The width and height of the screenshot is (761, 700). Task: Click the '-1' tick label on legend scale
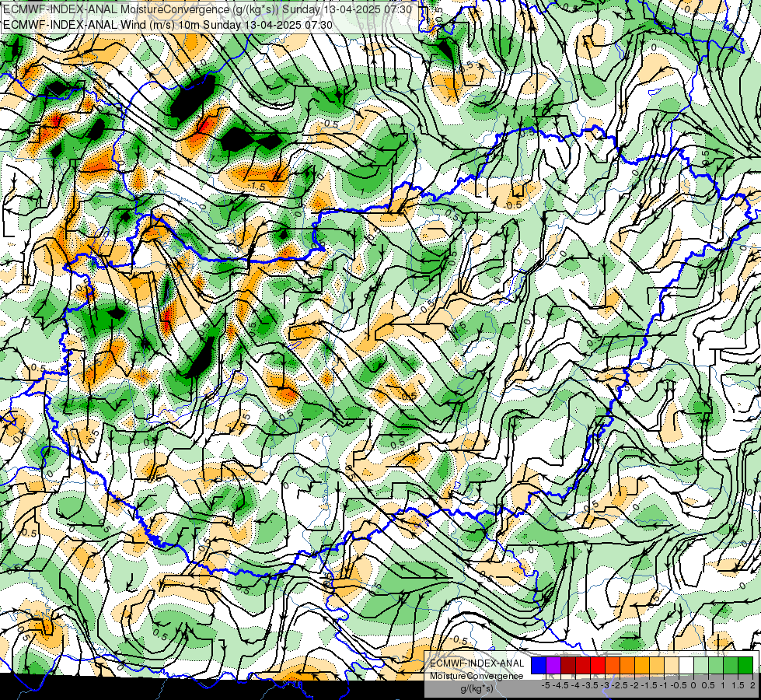(x=664, y=685)
